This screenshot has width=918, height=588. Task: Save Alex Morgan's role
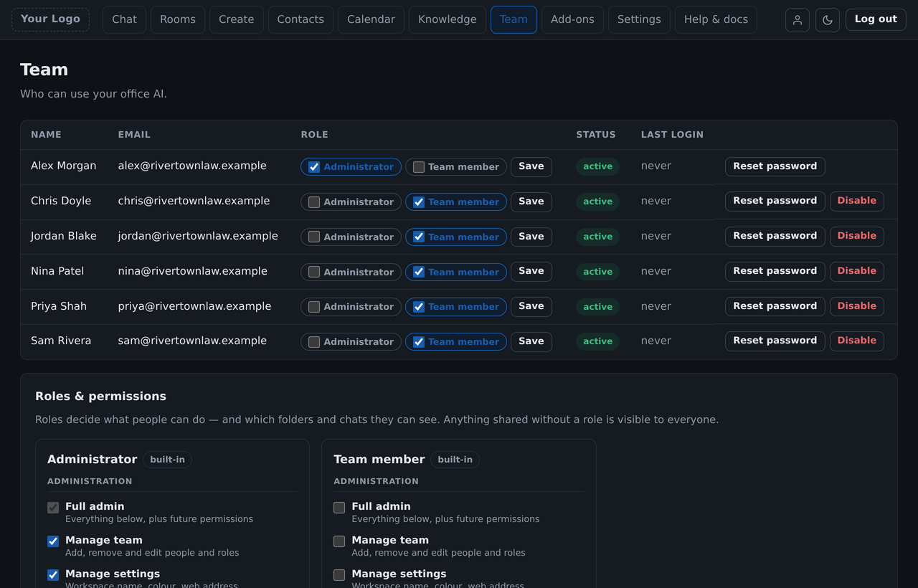531,166
